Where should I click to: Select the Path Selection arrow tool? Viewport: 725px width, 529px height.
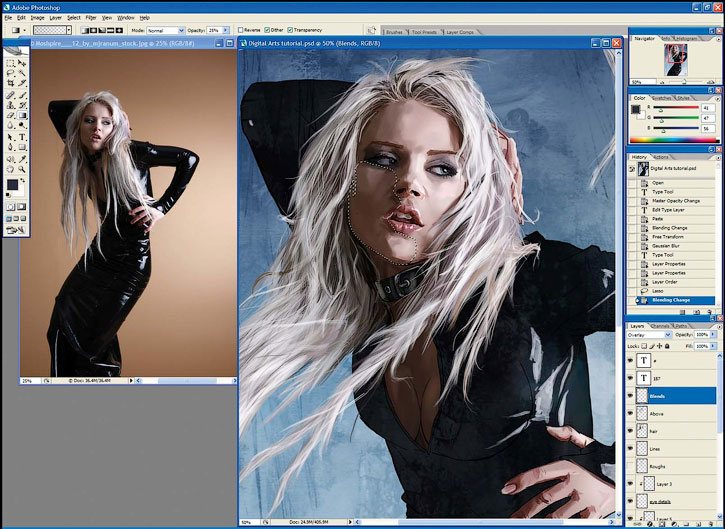pos(11,137)
